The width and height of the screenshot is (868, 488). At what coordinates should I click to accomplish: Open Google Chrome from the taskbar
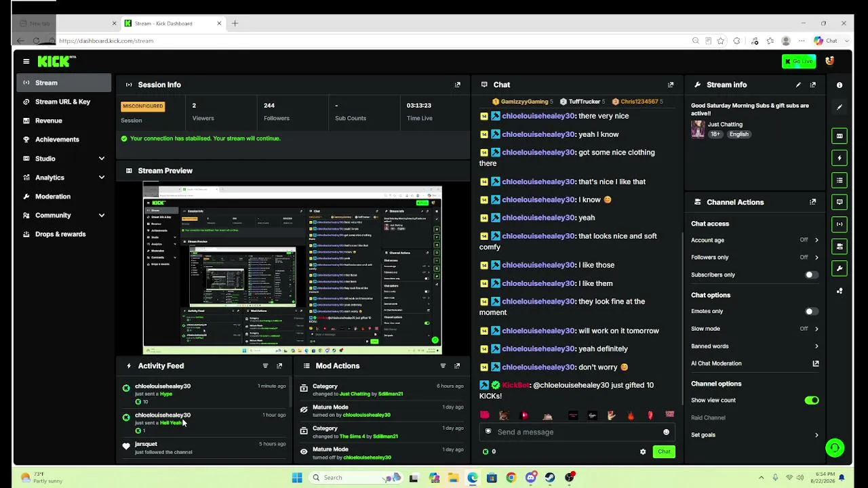point(511,478)
